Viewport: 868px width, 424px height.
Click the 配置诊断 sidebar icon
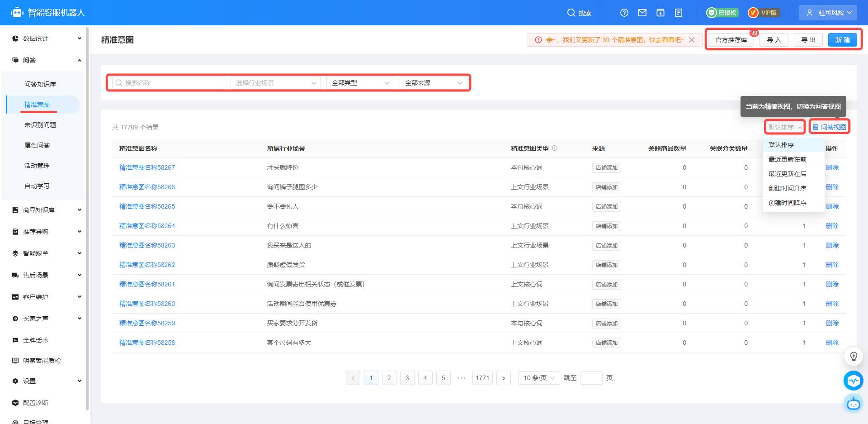tap(15, 403)
